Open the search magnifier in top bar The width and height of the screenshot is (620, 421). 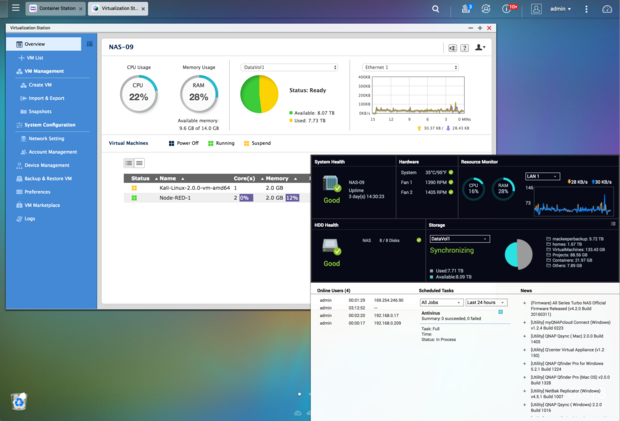pyautogui.click(x=435, y=9)
